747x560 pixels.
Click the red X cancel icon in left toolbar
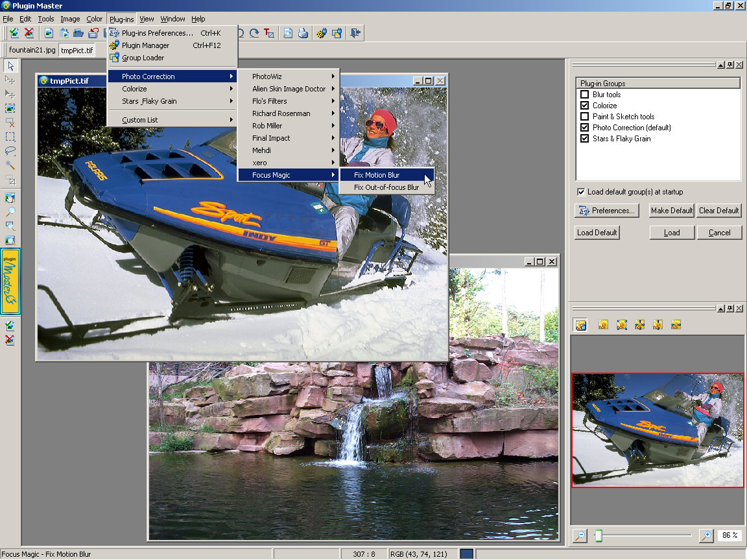[x=10, y=340]
